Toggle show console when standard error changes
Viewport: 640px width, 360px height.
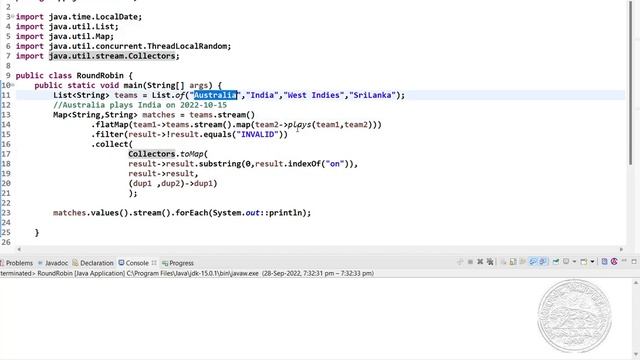point(542,262)
